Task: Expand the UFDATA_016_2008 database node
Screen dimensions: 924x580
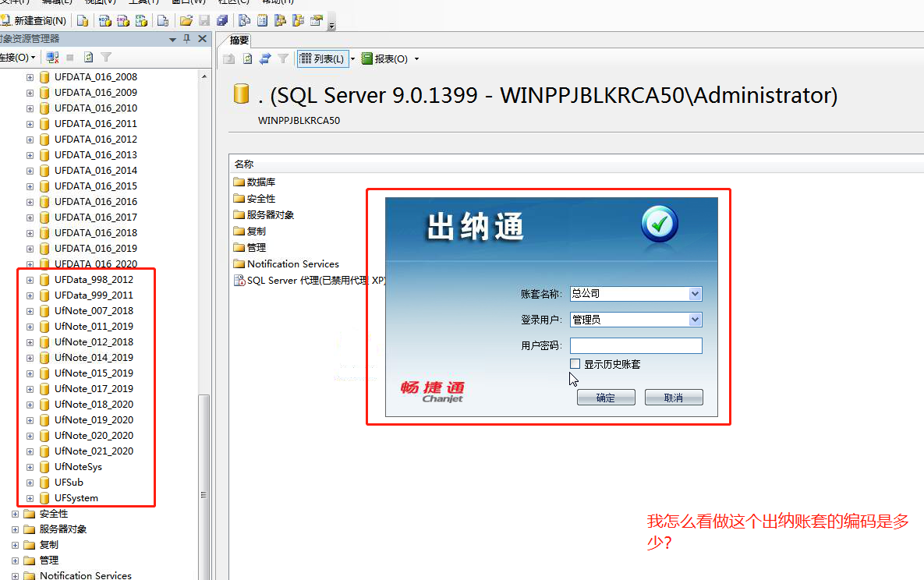Action: pyautogui.click(x=30, y=77)
